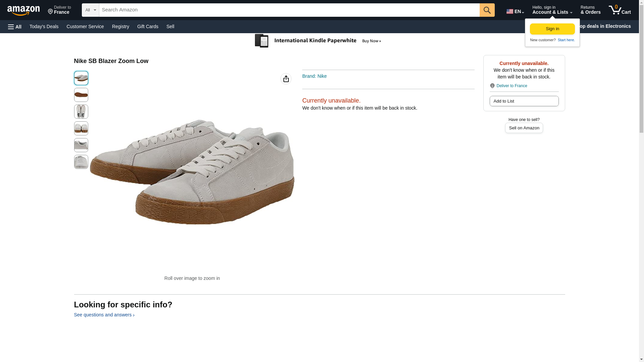Image resolution: width=644 pixels, height=362 pixels.
Task: Select the first shoe thumbnail
Action: tap(81, 78)
